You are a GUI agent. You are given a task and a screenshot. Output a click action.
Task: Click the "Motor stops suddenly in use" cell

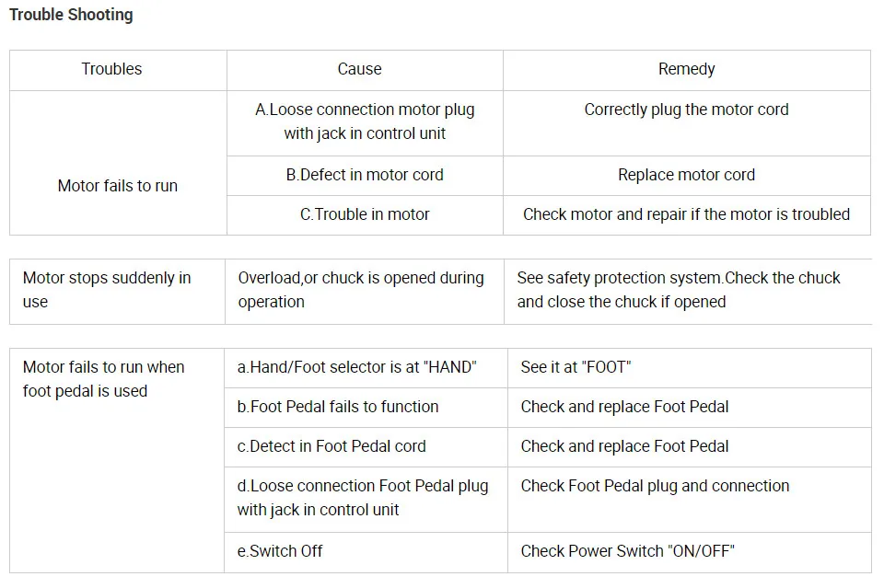point(107,290)
